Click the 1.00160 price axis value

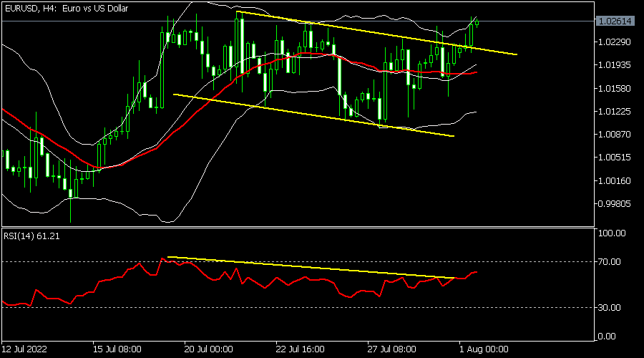(615, 180)
